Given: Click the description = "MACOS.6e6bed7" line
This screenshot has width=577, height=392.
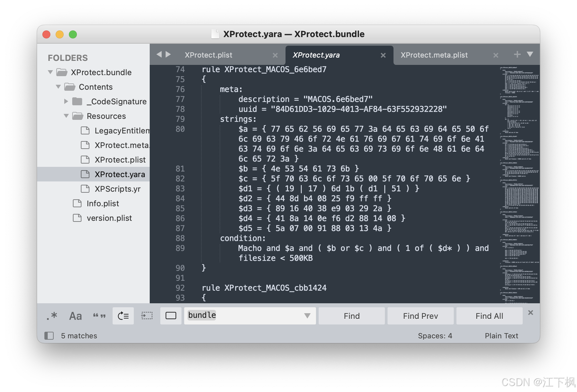Looking at the screenshot, I should [x=305, y=99].
